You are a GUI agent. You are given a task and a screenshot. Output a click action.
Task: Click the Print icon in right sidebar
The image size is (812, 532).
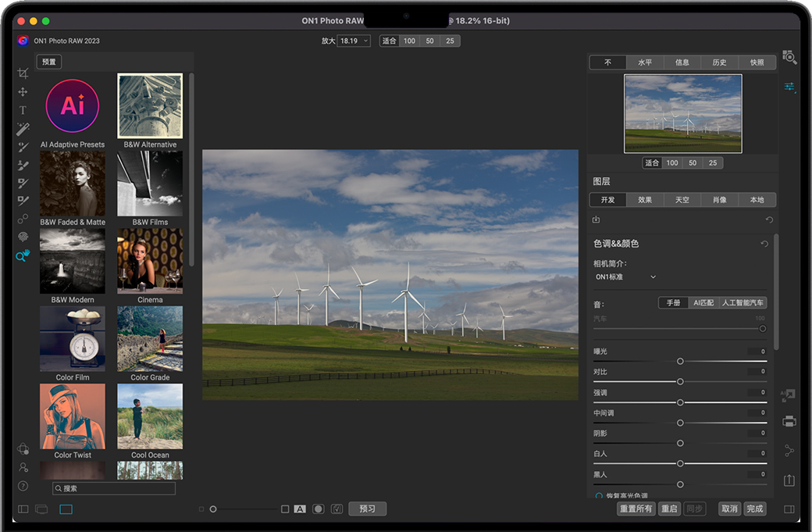click(x=789, y=422)
